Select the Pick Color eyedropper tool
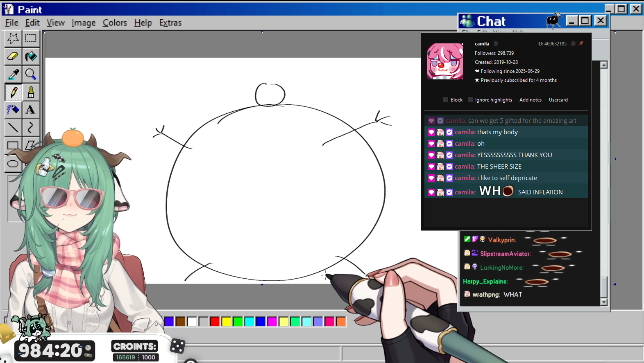644x363 pixels. click(x=13, y=74)
